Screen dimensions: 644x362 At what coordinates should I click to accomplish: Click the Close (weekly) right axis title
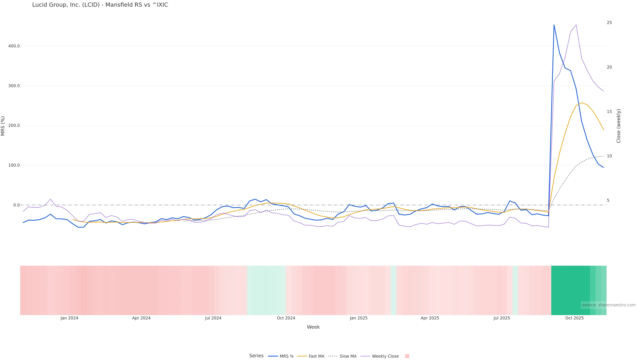click(x=619, y=126)
